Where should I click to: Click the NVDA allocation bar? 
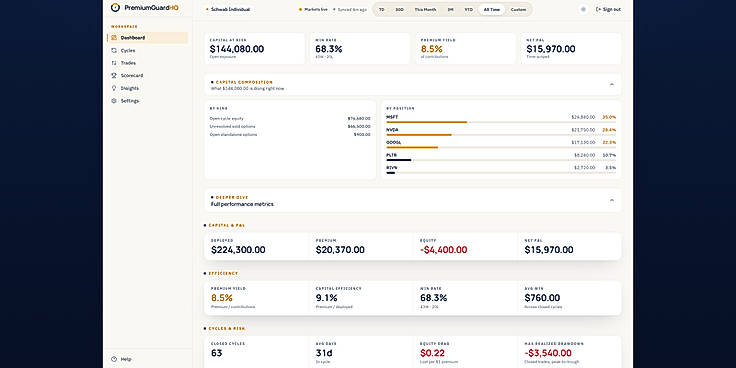tap(501, 135)
